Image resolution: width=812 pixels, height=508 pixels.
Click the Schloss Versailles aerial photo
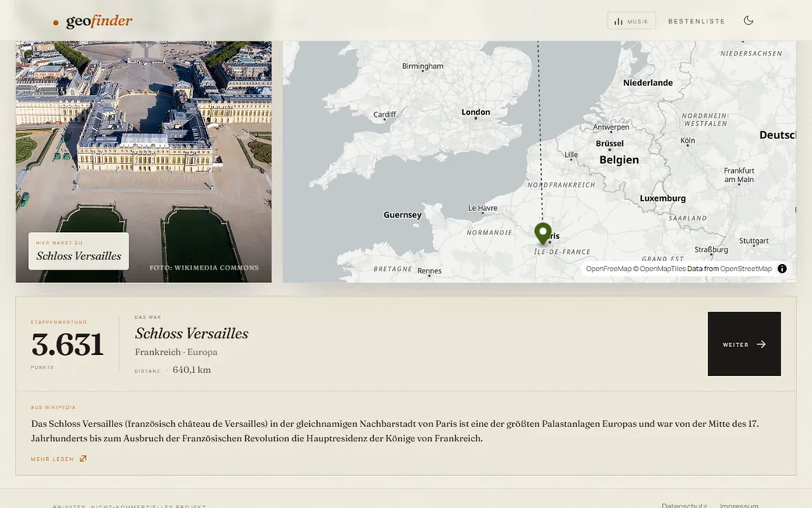pyautogui.click(x=144, y=162)
